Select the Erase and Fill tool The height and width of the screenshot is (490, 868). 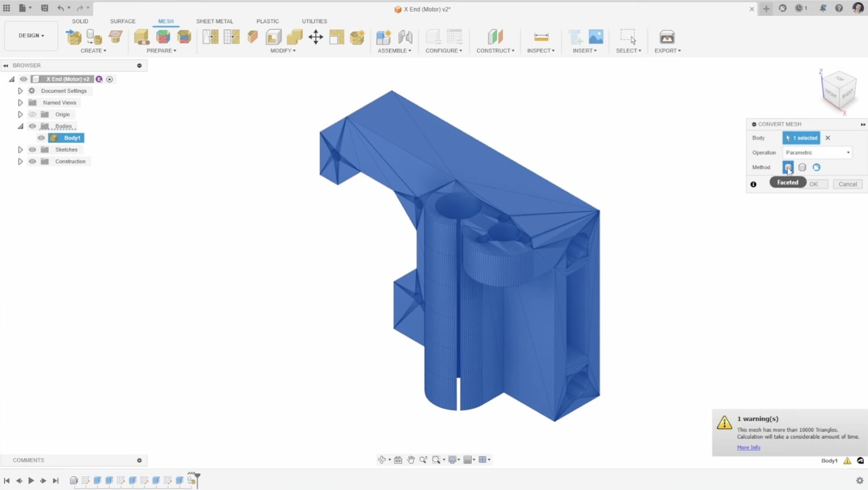(274, 38)
